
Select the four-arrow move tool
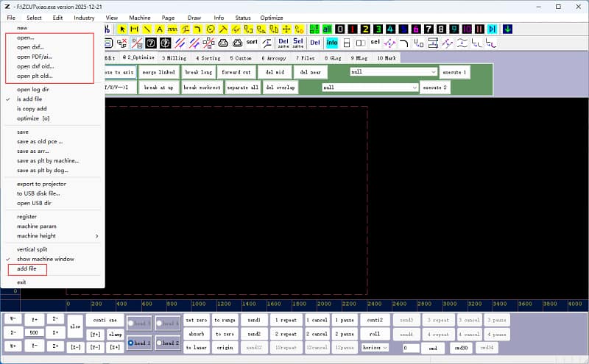(286, 29)
